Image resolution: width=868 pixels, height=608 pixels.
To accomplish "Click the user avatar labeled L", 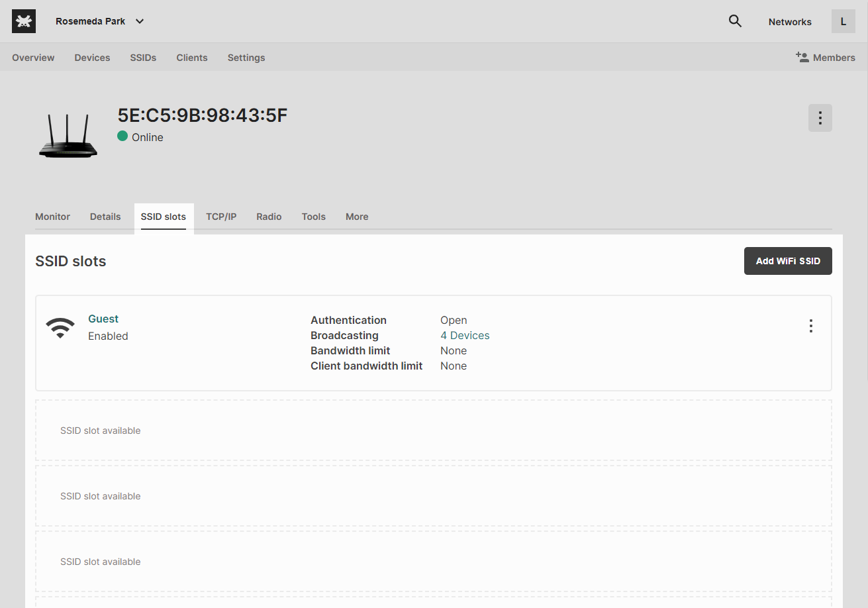I will click(843, 21).
